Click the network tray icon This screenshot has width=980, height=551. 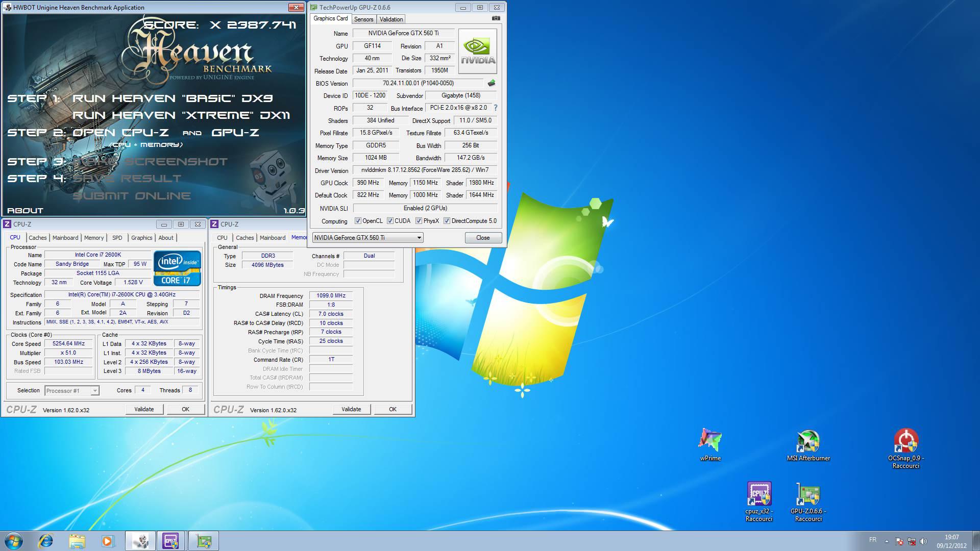pyautogui.click(x=911, y=541)
